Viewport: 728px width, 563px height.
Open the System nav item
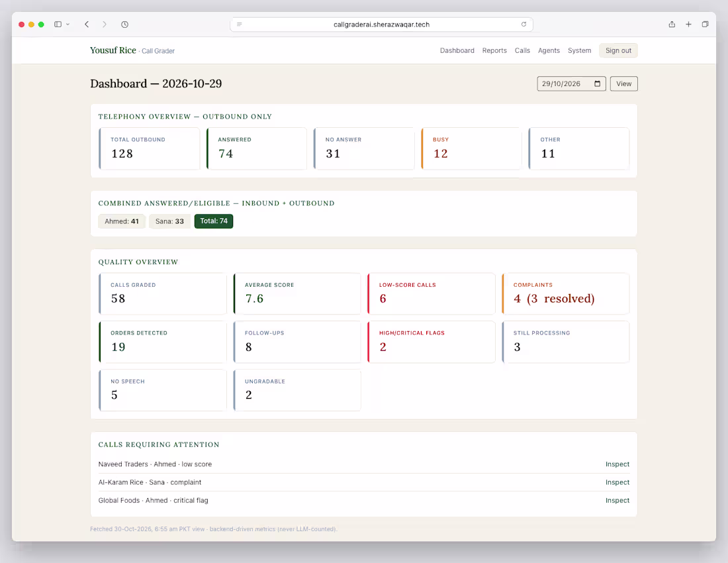[580, 50]
